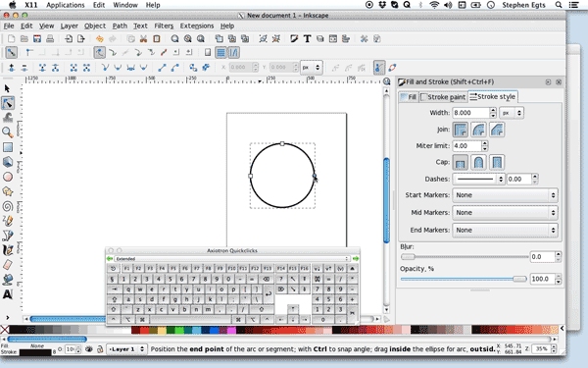Select the Zoom magnifier tool

click(7, 132)
